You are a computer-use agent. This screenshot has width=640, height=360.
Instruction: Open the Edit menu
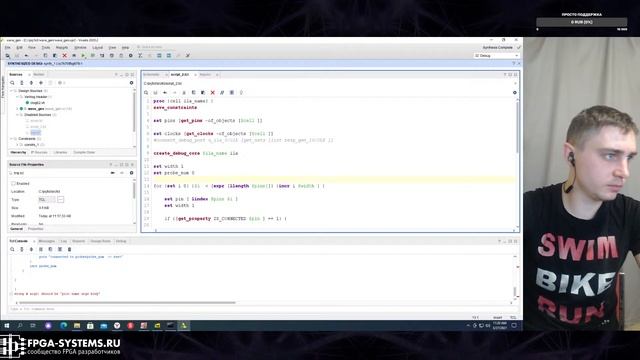19,48
